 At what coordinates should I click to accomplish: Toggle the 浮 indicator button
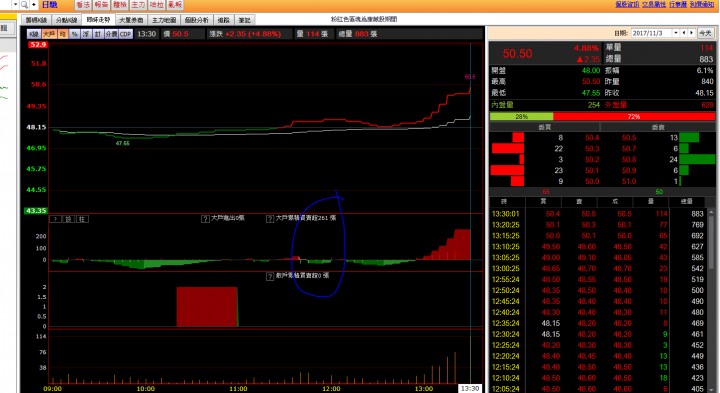coord(86,34)
